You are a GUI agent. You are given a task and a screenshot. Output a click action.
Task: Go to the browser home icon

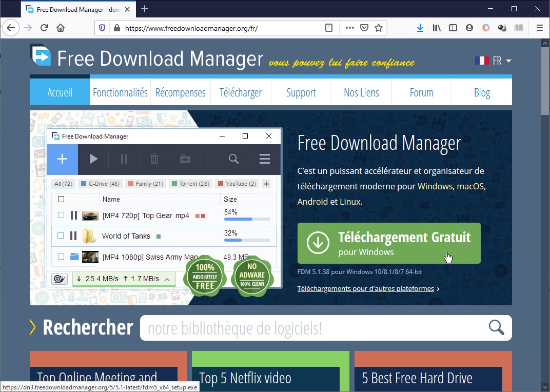[61, 28]
